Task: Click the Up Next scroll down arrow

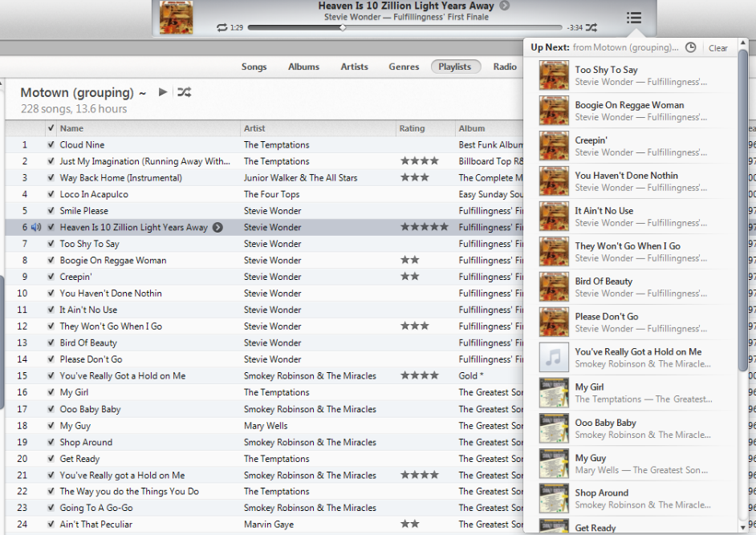Action: 742,527
